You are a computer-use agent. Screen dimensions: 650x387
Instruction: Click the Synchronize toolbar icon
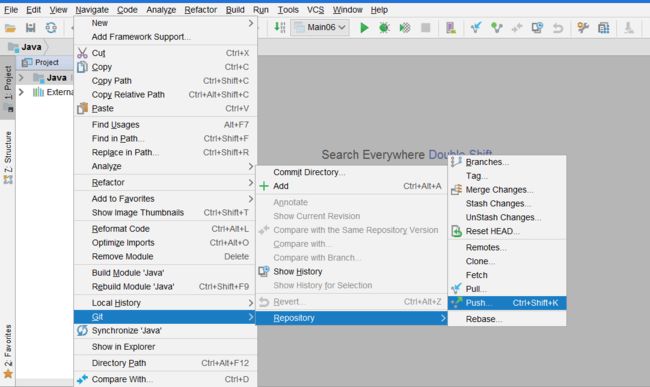[51, 28]
